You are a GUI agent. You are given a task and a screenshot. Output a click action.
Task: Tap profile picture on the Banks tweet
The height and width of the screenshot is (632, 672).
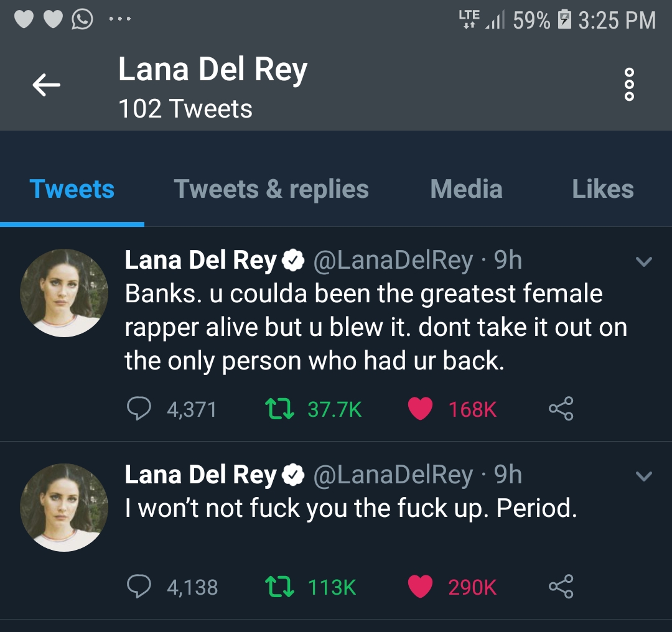[64, 293]
